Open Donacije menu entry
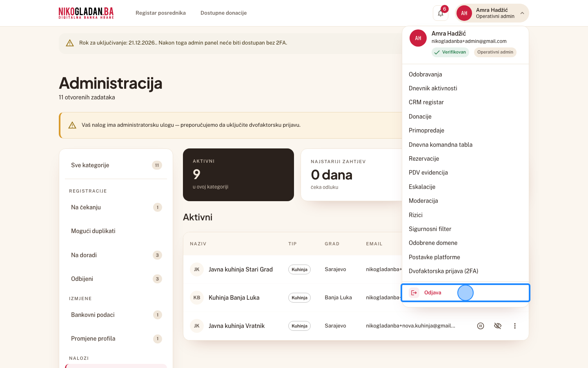The height and width of the screenshot is (368, 588). [x=465, y=117]
